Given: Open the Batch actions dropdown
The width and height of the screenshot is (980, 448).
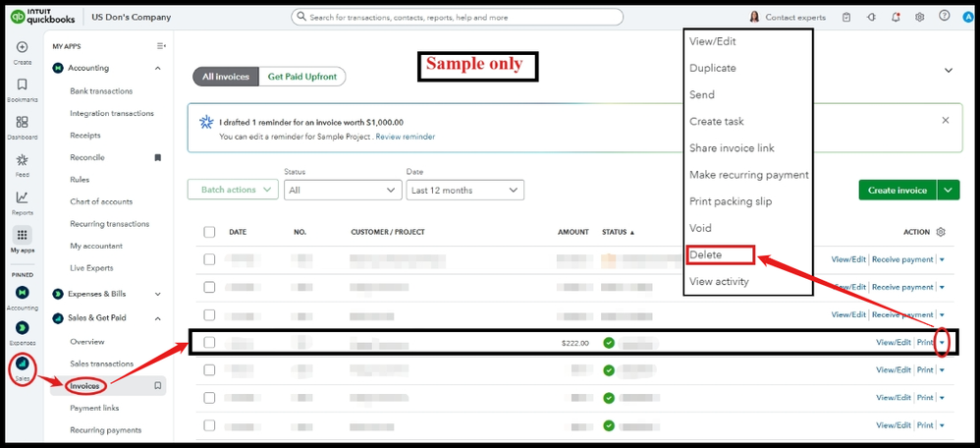Looking at the screenshot, I should (x=233, y=190).
